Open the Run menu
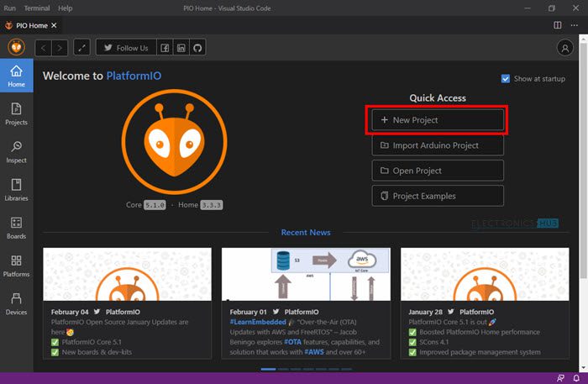588x384 pixels. point(10,8)
